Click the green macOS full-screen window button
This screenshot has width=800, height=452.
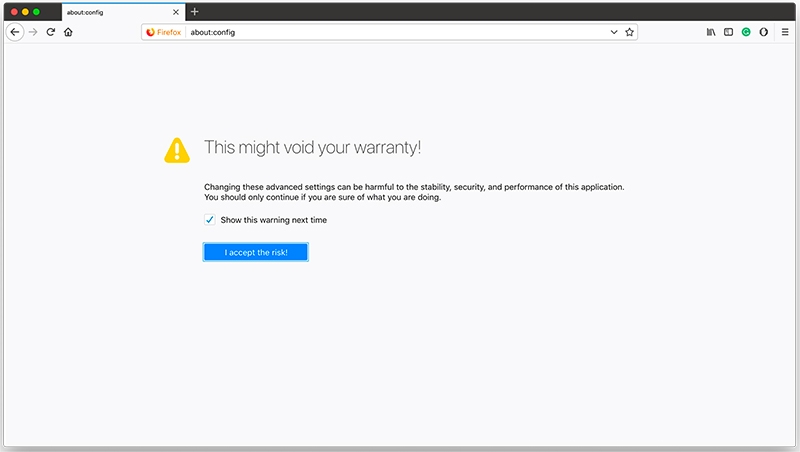click(x=37, y=11)
